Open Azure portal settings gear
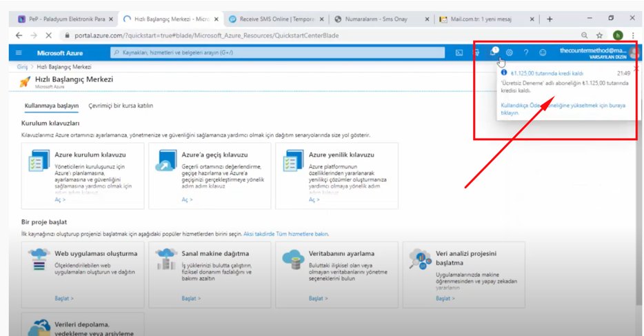The width and height of the screenshot is (644, 336). click(x=510, y=52)
